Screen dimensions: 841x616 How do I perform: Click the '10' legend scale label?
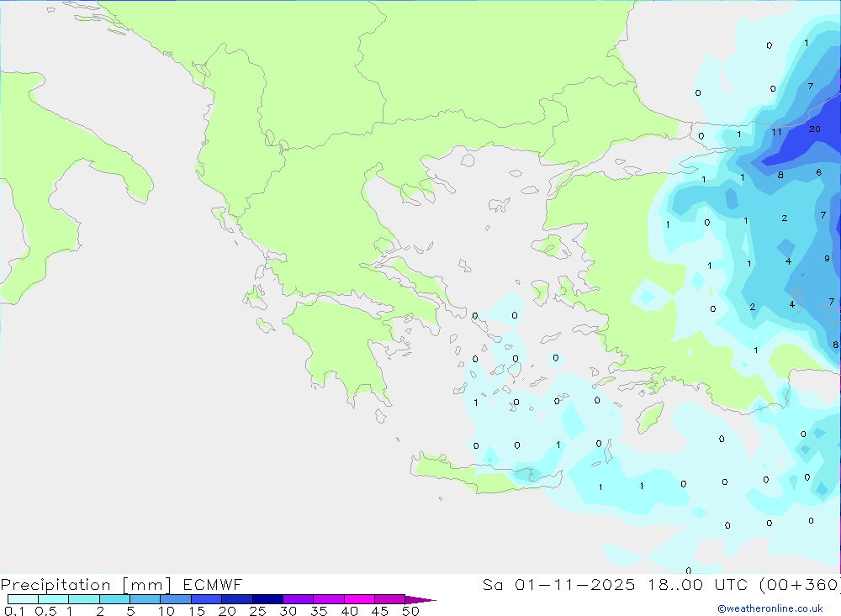[x=167, y=611]
